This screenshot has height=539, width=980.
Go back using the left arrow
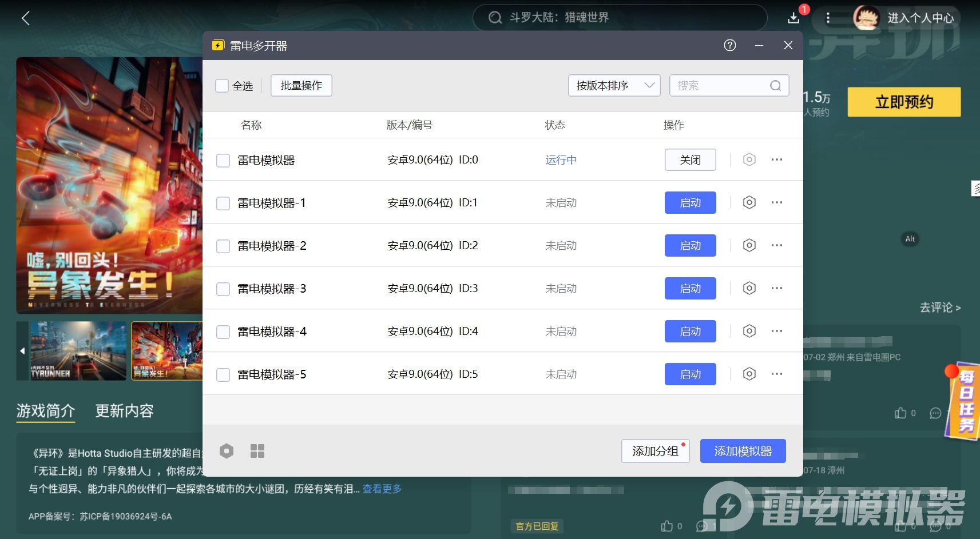(x=26, y=18)
